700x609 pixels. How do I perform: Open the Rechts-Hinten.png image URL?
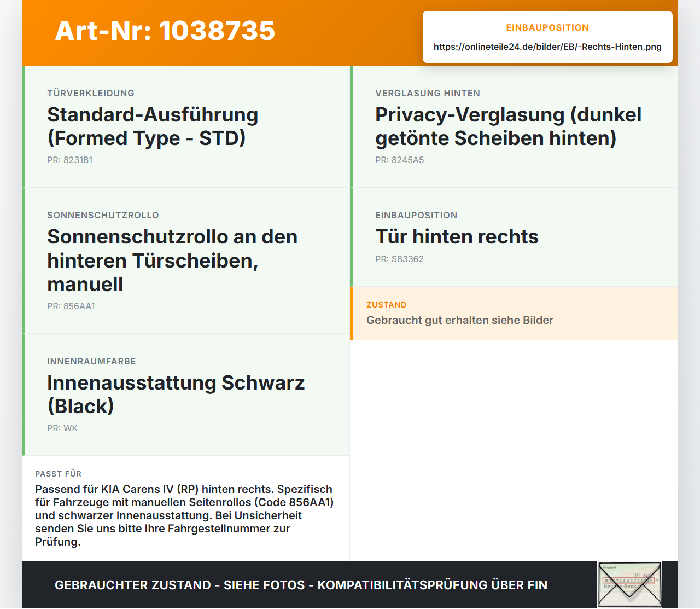point(547,47)
